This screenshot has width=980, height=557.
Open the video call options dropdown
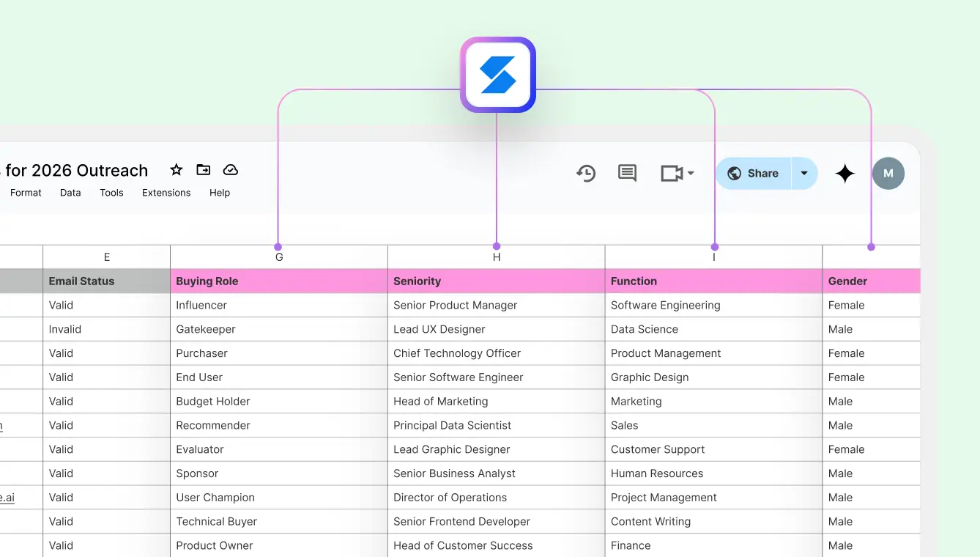pos(687,174)
